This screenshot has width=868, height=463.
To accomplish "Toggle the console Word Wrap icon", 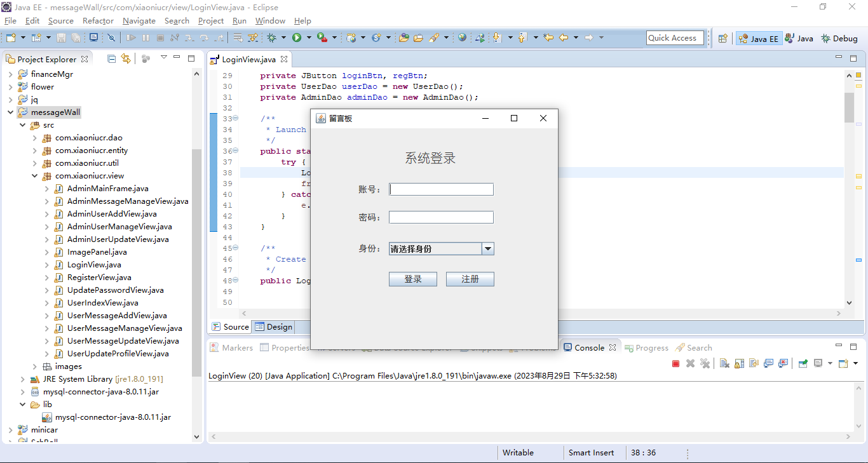I will tap(754, 363).
